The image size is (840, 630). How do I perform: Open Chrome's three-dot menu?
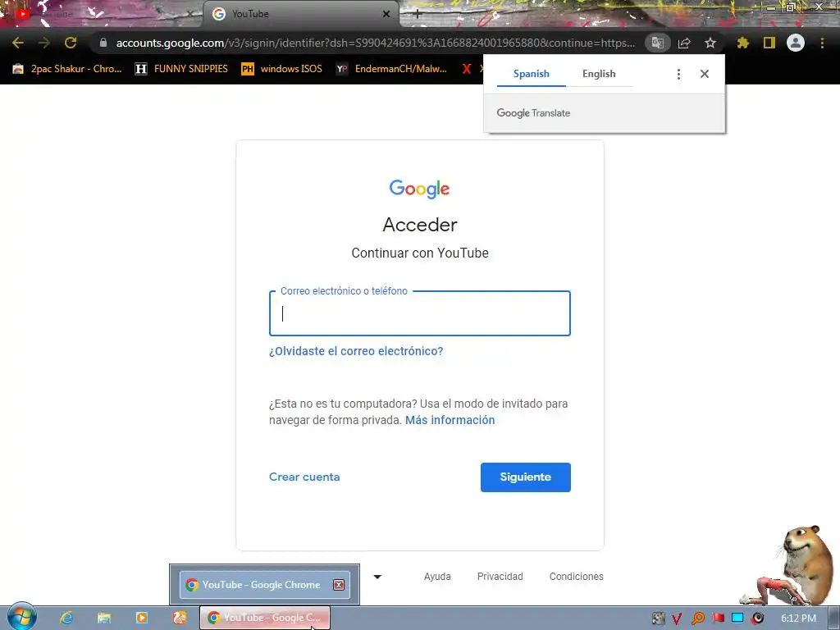[x=822, y=43]
